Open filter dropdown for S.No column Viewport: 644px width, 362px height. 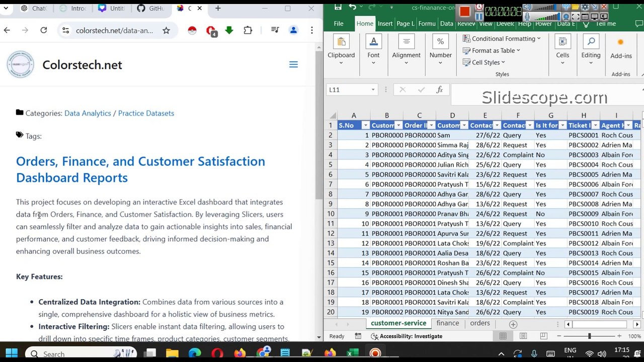point(366,125)
